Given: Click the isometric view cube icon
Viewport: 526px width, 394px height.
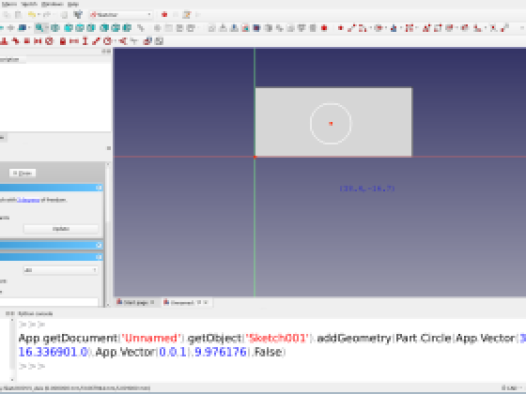Looking at the screenshot, I should (55, 28).
